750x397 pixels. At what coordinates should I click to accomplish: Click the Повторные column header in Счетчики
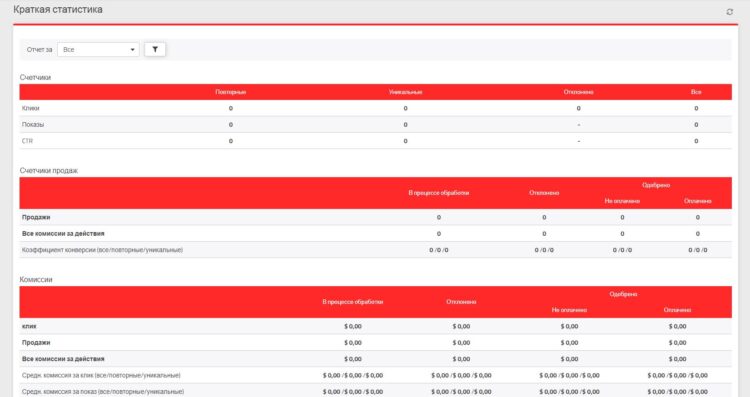coord(231,92)
